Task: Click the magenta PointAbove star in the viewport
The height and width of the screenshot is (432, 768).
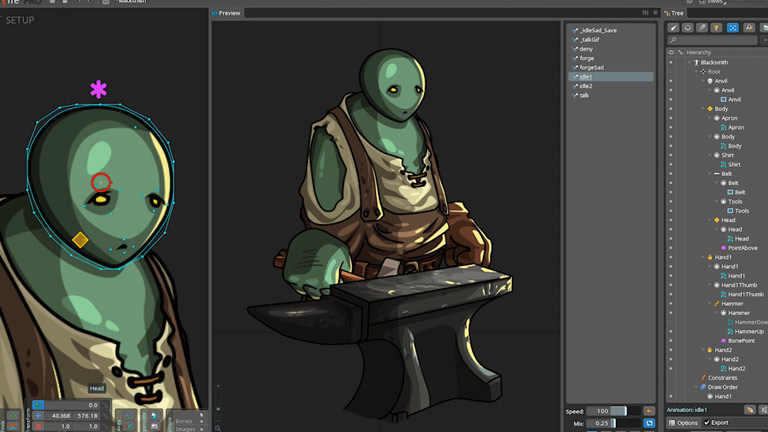Action: [x=98, y=89]
